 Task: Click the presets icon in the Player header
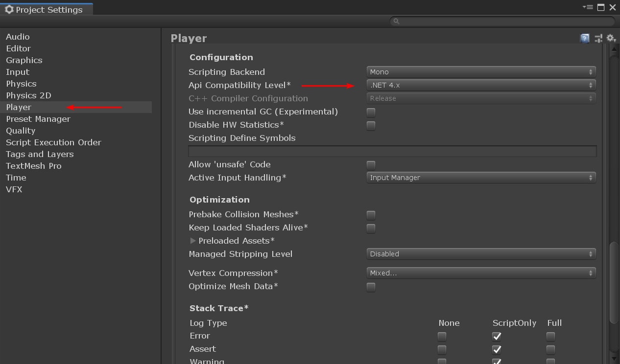[597, 38]
